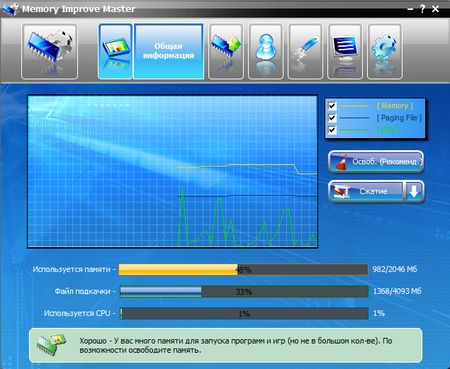
Task: Open the blue gear settings icon
Action: pyautogui.click(x=384, y=51)
